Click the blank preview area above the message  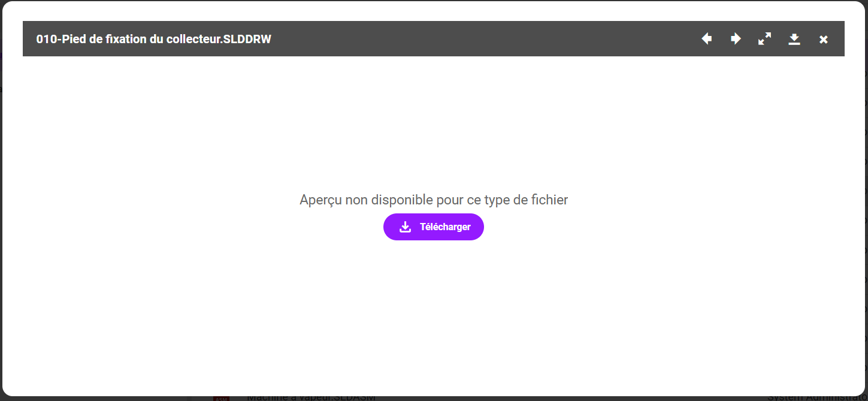coord(433,120)
